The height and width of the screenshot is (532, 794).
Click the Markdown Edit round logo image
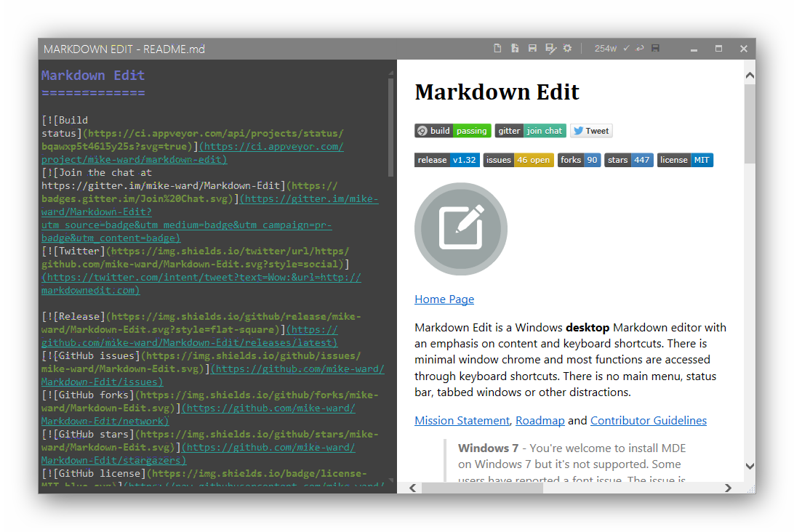[461, 229]
